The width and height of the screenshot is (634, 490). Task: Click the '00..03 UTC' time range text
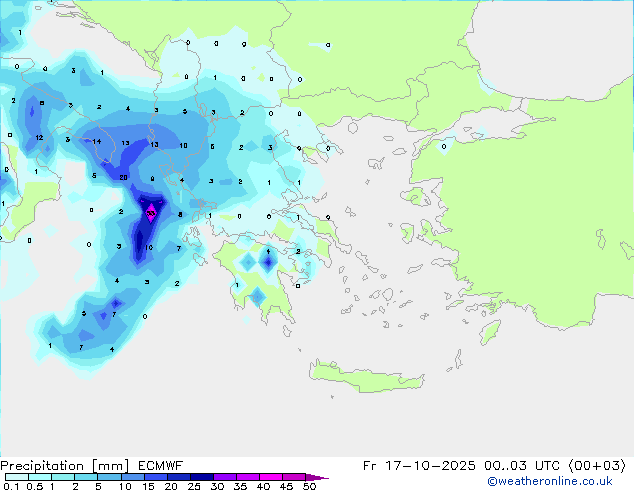click(522, 466)
